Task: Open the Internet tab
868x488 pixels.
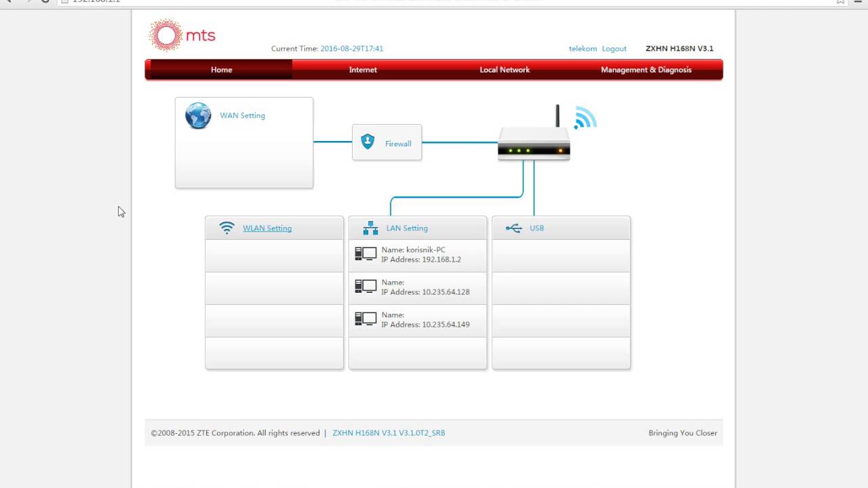Action: pos(363,70)
